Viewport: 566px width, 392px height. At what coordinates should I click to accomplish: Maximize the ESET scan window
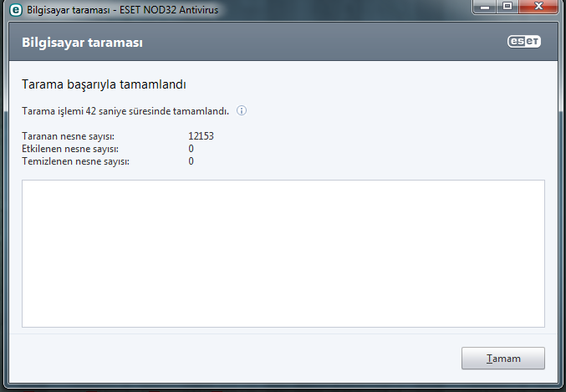coord(507,7)
